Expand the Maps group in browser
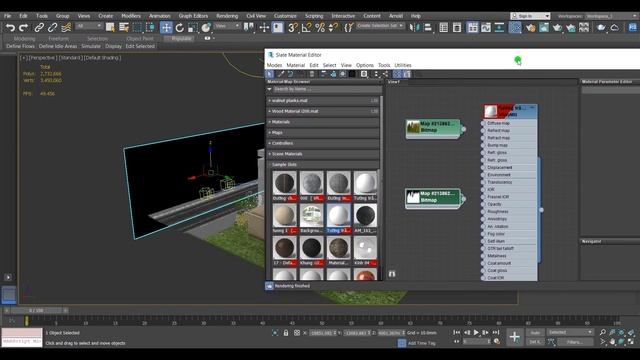The height and width of the screenshot is (360, 640). [x=323, y=133]
